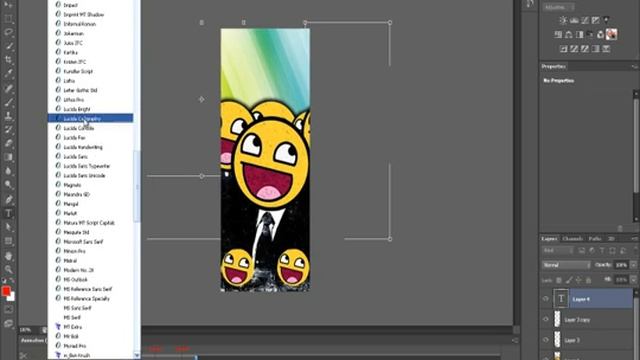Click the layer fill value field
This screenshot has height=360, width=640.
tap(621, 280)
